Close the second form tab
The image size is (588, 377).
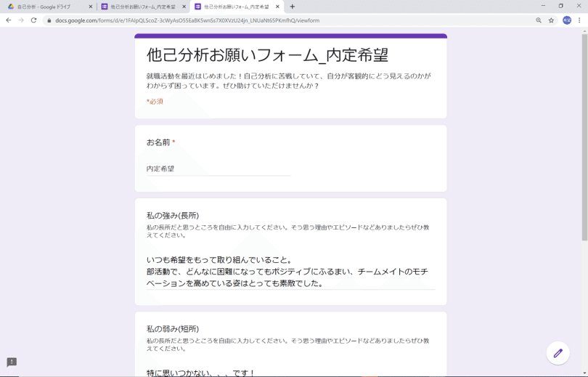(x=184, y=7)
